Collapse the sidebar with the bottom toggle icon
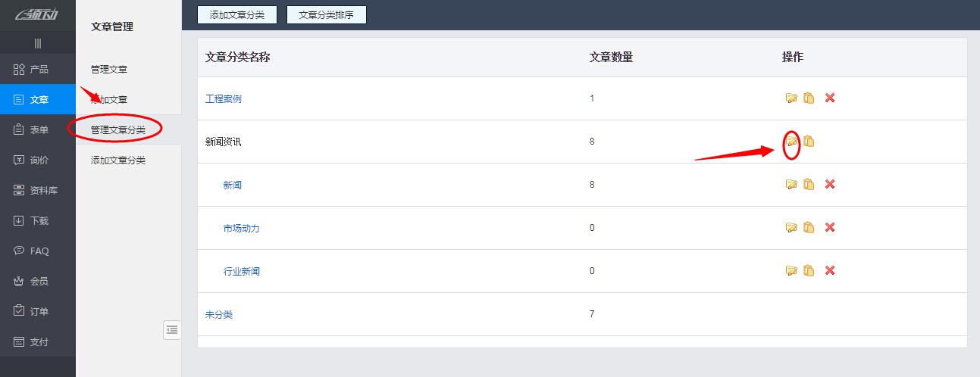Image resolution: width=980 pixels, height=377 pixels. pos(172,329)
